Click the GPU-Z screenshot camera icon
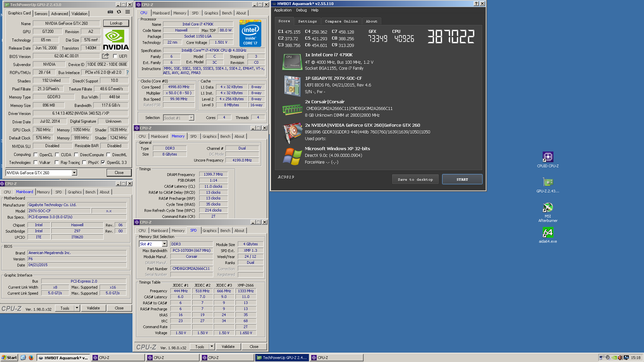The image size is (644, 362). (110, 12)
